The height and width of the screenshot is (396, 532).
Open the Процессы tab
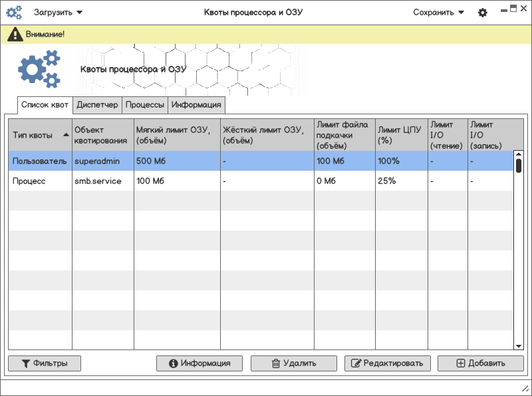145,105
